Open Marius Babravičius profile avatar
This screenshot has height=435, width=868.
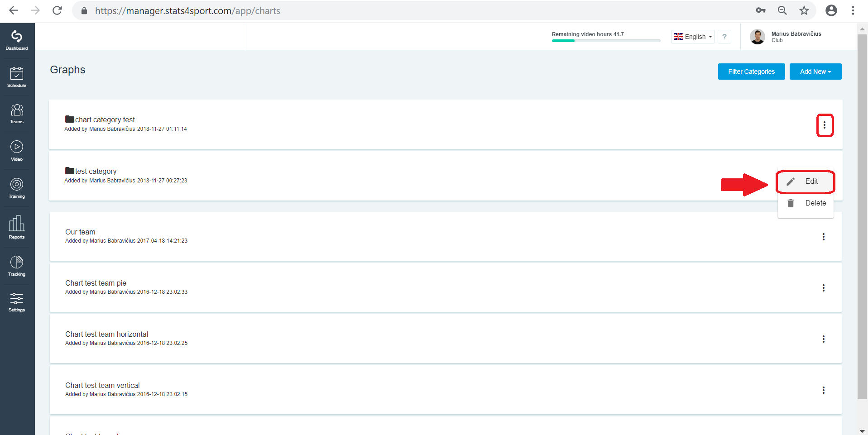pos(757,37)
